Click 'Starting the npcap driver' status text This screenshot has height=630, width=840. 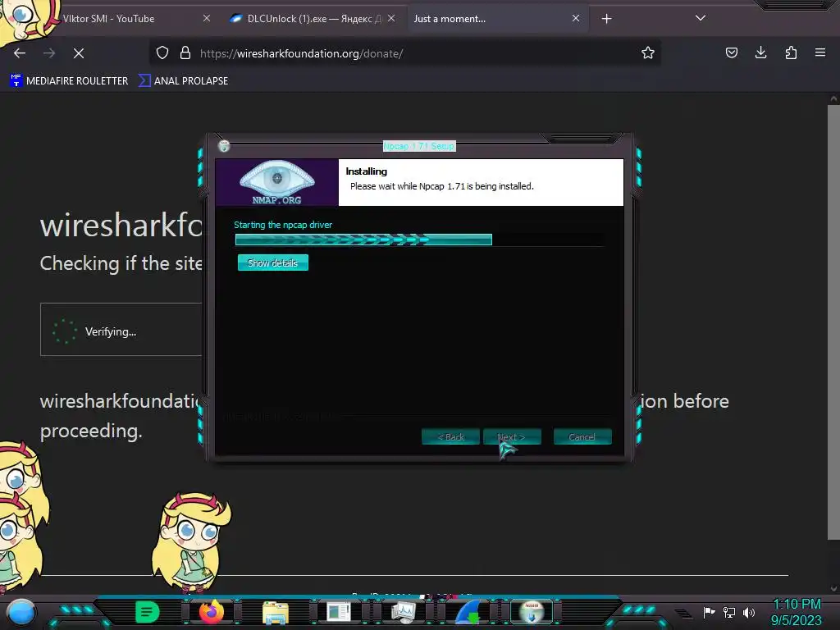pos(283,225)
